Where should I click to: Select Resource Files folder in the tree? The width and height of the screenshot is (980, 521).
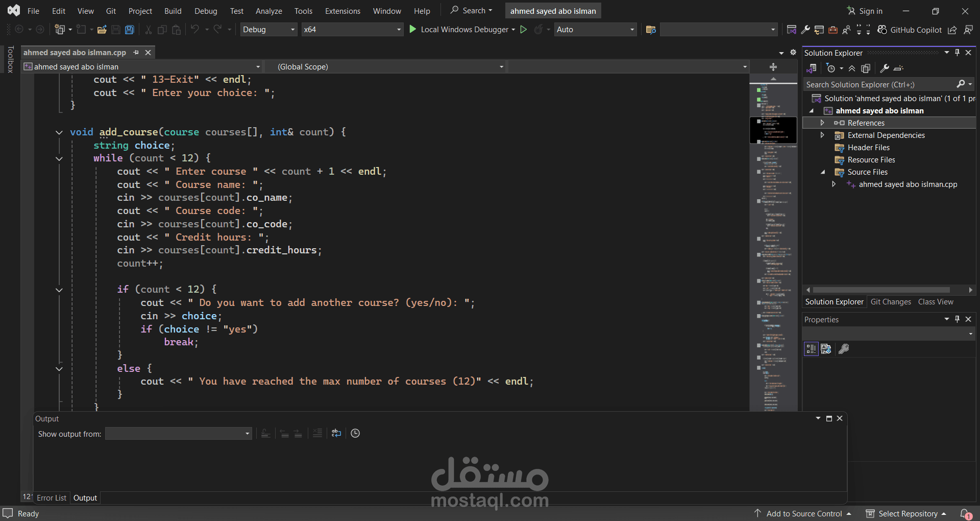(x=871, y=160)
